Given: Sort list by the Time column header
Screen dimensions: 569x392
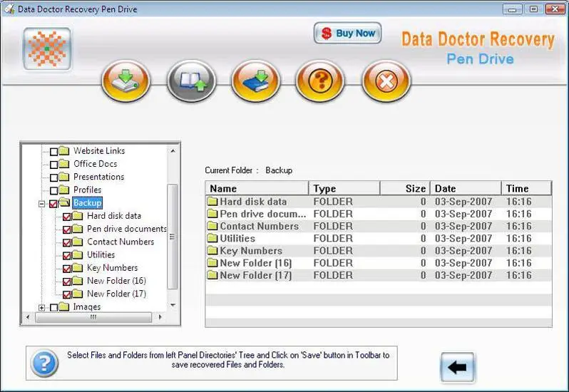Looking at the screenshot, I should pos(526,189).
